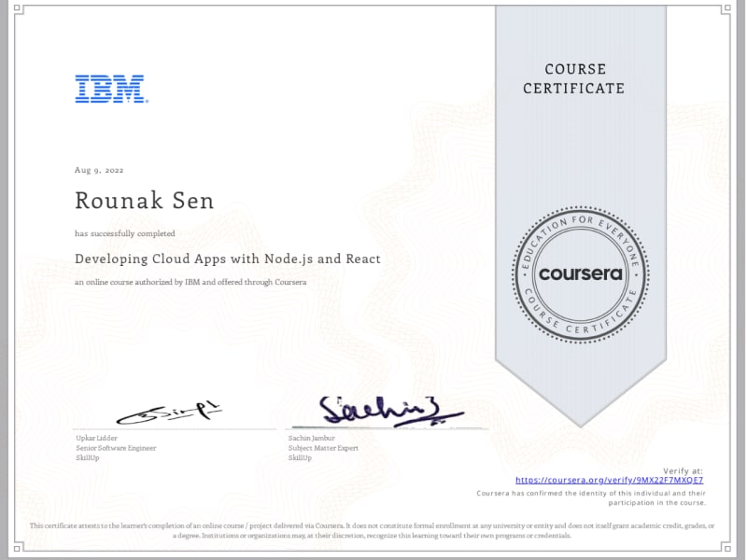Screen dimensions: 747x560
Task: Click "Coursera has confirmed the identity" statement
Action: point(591,498)
